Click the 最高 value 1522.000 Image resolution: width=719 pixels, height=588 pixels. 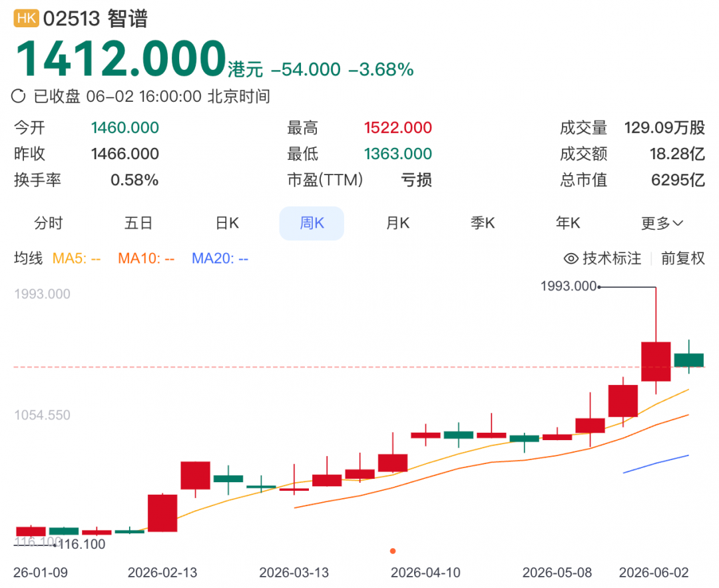click(397, 127)
